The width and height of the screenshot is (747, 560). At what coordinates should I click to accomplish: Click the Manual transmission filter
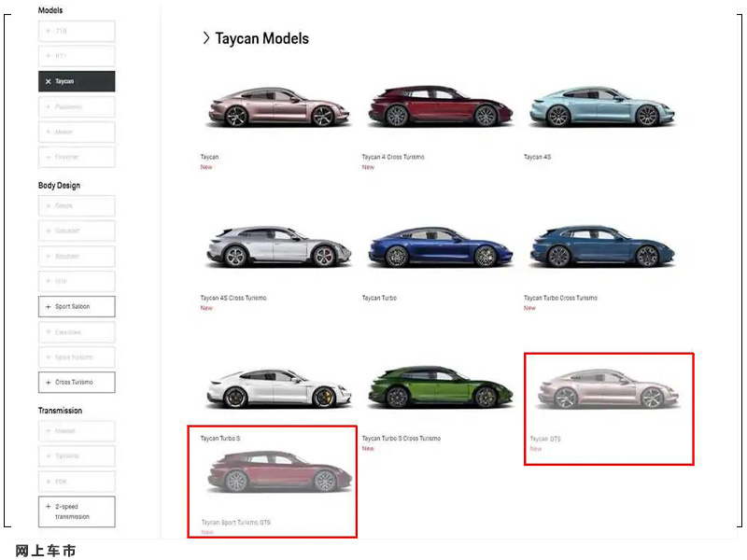pos(77,431)
